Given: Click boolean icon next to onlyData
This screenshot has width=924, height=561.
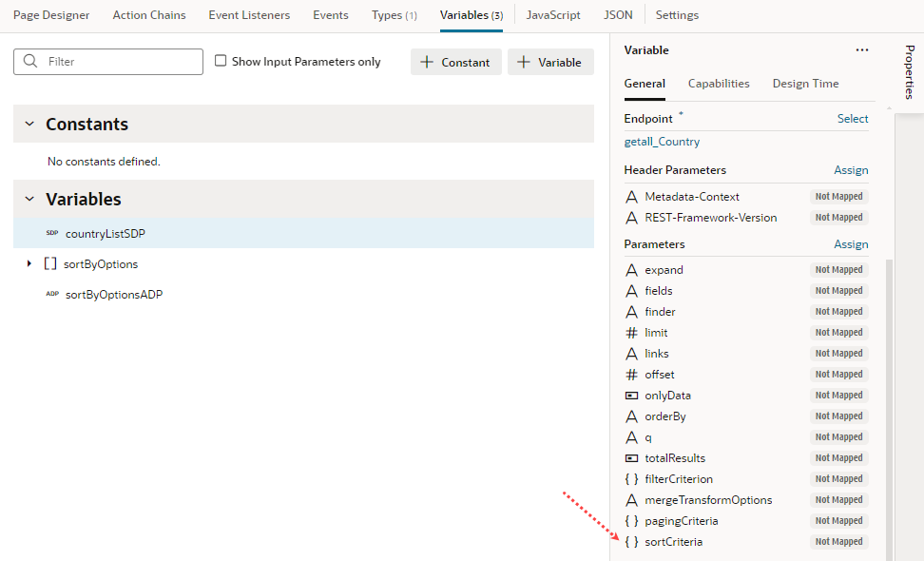Looking at the screenshot, I should tap(632, 396).
